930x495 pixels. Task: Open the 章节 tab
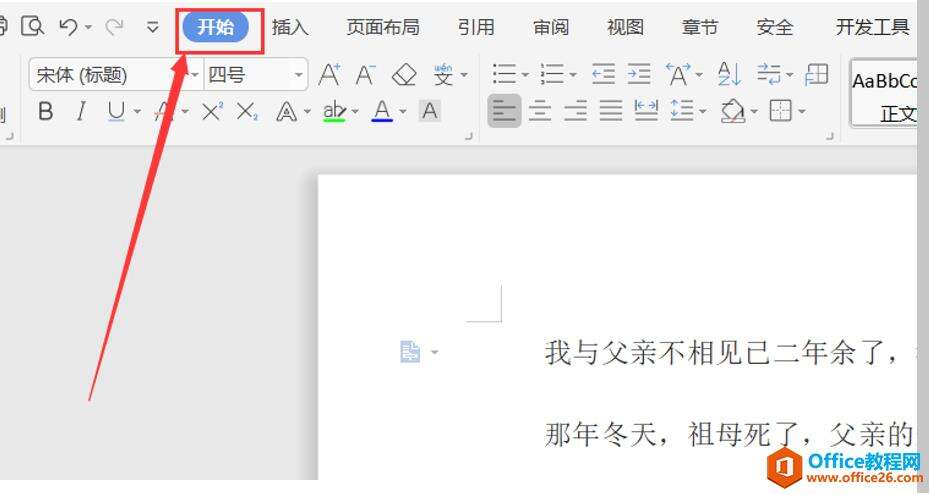[700, 27]
